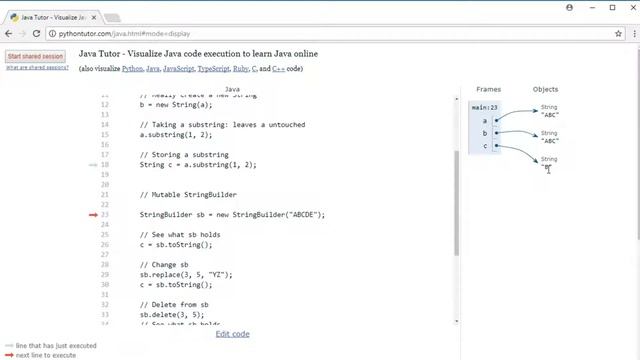Click the 'Frames' heading
Viewport: 640px width, 360px height.
coord(489,89)
